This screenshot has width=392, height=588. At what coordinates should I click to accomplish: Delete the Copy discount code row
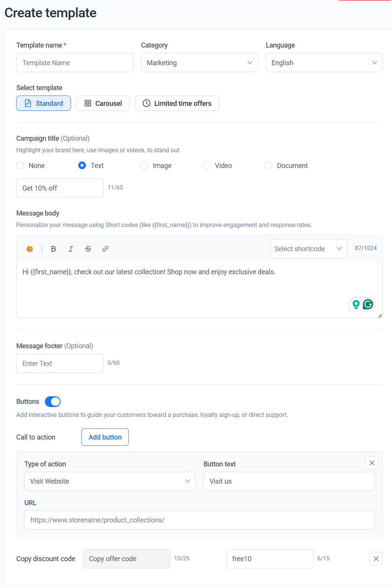tap(376, 559)
